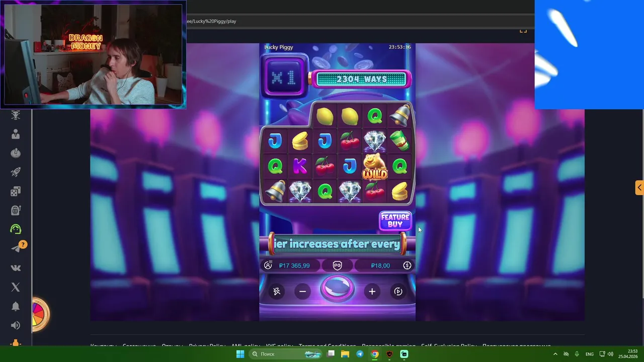Click the x1 multiplier display
Viewport: 644px width, 362px height.
(284, 77)
